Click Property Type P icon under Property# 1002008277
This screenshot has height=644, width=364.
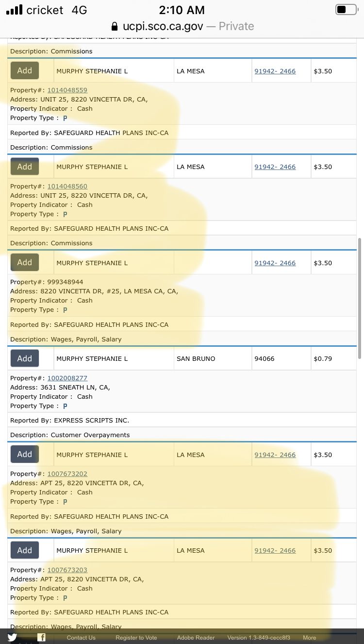tap(65, 406)
